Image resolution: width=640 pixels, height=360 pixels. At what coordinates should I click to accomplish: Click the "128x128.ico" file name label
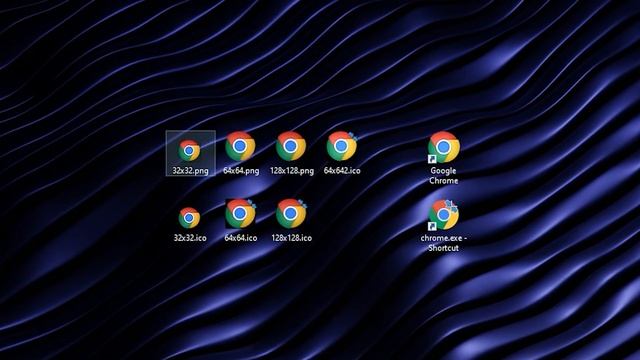(x=291, y=238)
